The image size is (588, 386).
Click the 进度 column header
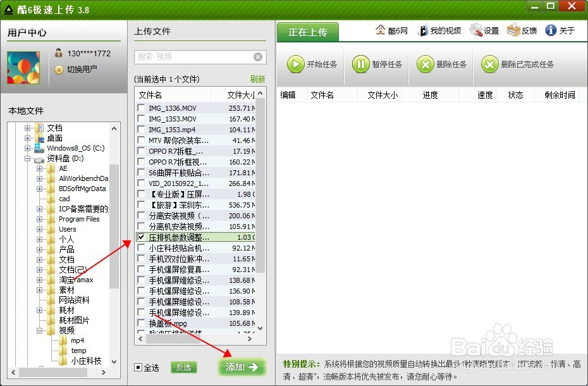[430, 96]
